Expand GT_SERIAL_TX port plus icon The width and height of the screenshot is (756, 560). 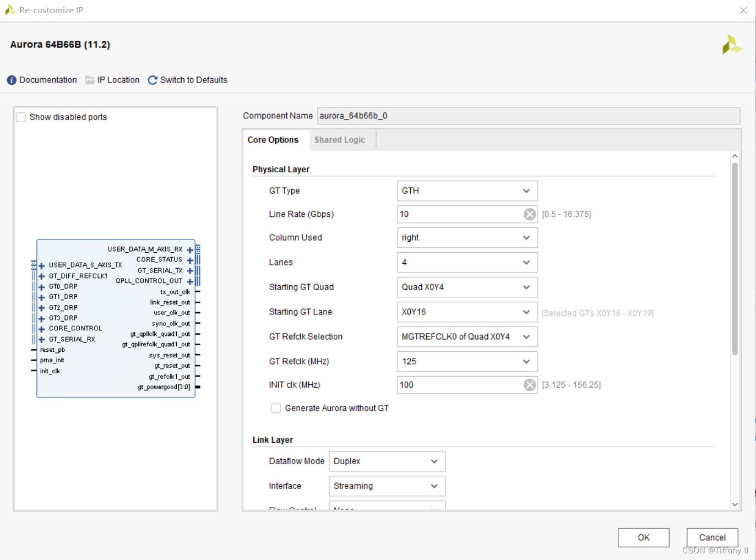[x=190, y=271]
